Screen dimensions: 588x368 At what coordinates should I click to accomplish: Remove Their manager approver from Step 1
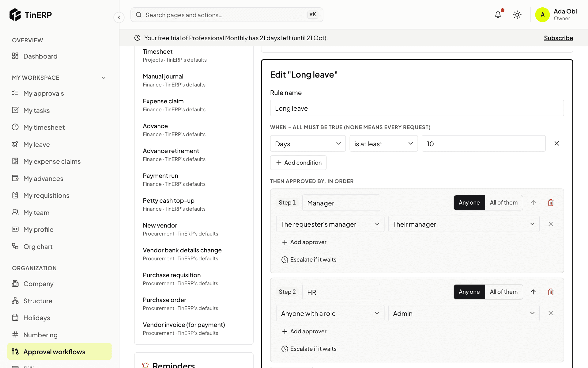click(551, 224)
